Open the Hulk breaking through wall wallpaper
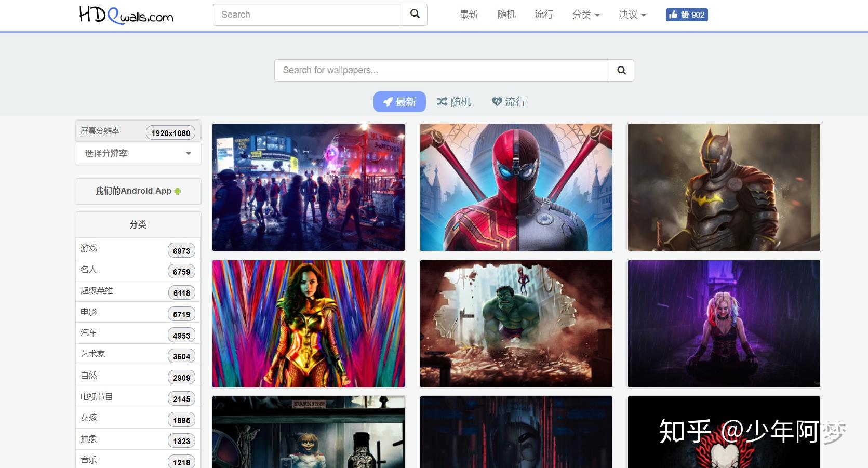The image size is (868, 468). click(x=516, y=324)
